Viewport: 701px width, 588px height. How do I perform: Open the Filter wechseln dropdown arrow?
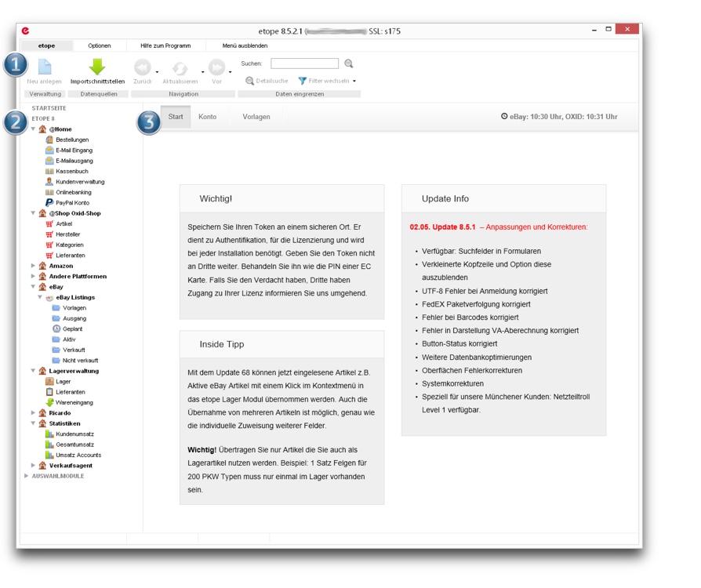pos(354,81)
